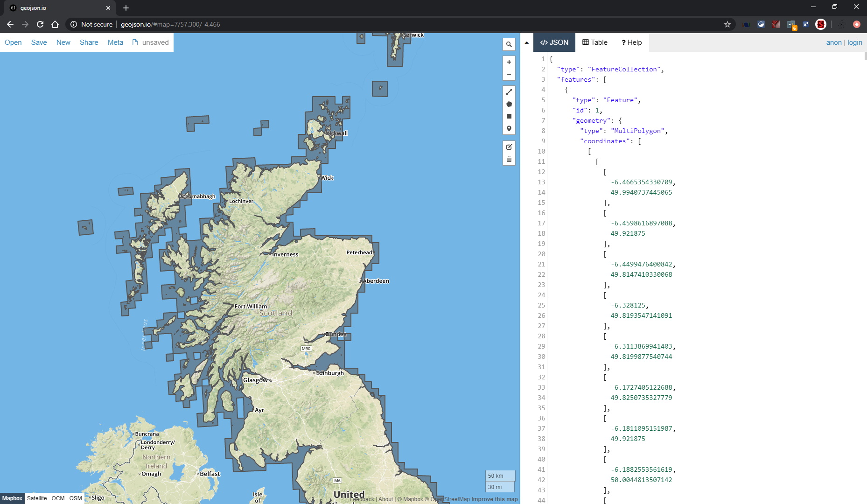867x504 pixels.
Task: Click the "features" key on line 3
Action: (x=576, y=79)
